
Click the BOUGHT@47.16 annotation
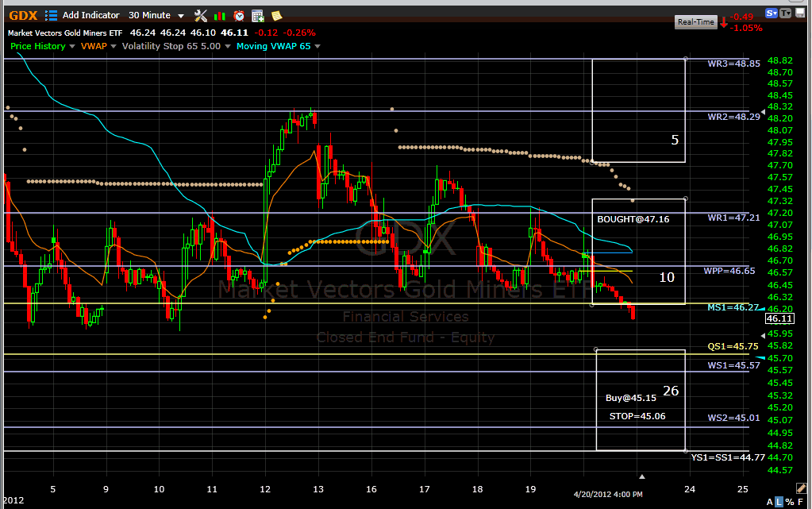click(x=633, y=219)
